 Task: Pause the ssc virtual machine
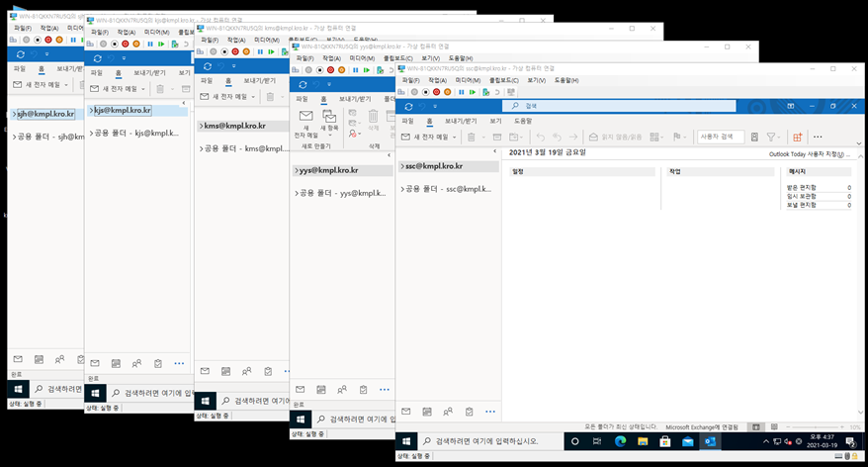(461, 92)
